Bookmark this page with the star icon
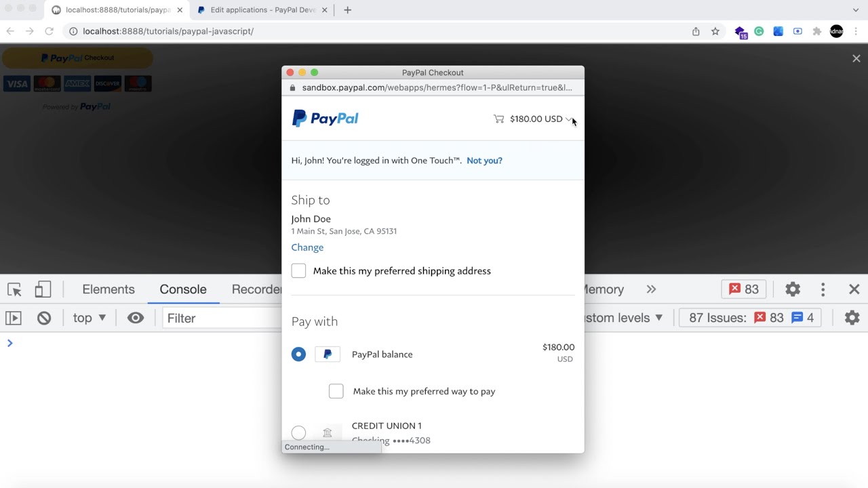 (715, 31)
